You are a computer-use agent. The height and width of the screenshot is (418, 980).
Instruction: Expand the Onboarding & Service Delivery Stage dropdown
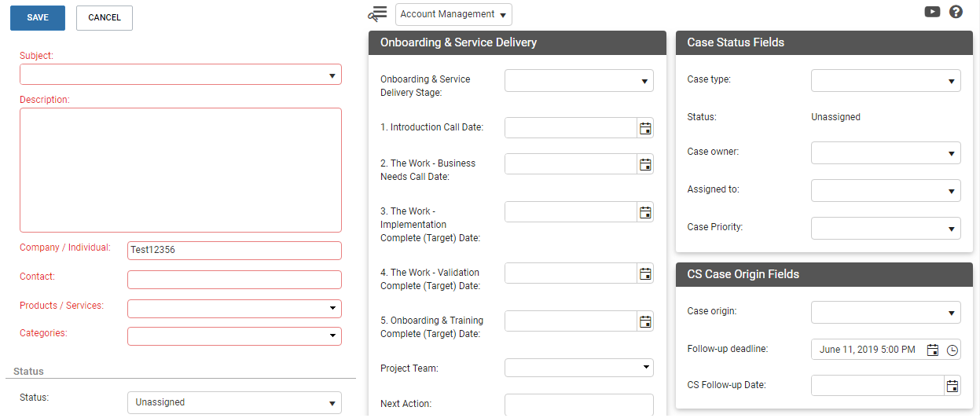[x=579, y=80]
